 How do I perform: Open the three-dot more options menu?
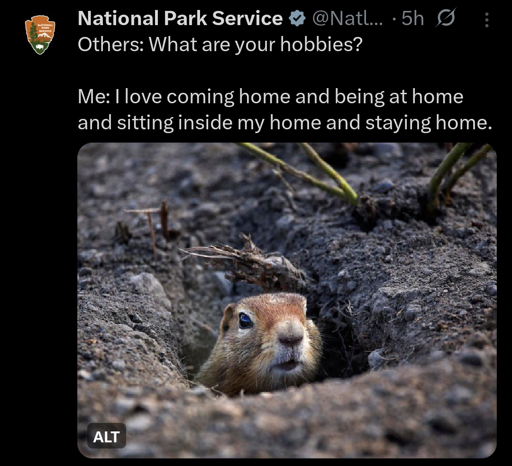click(487, 20)
